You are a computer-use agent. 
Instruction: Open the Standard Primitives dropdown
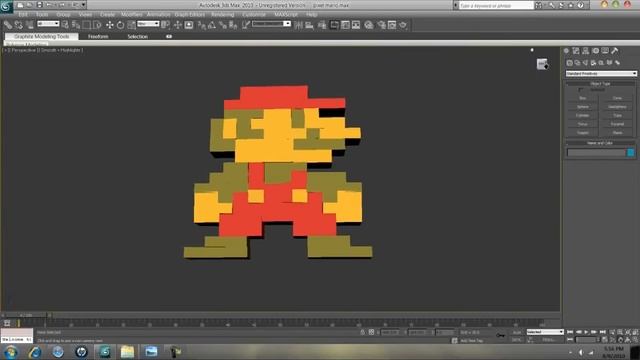(601, 73)
